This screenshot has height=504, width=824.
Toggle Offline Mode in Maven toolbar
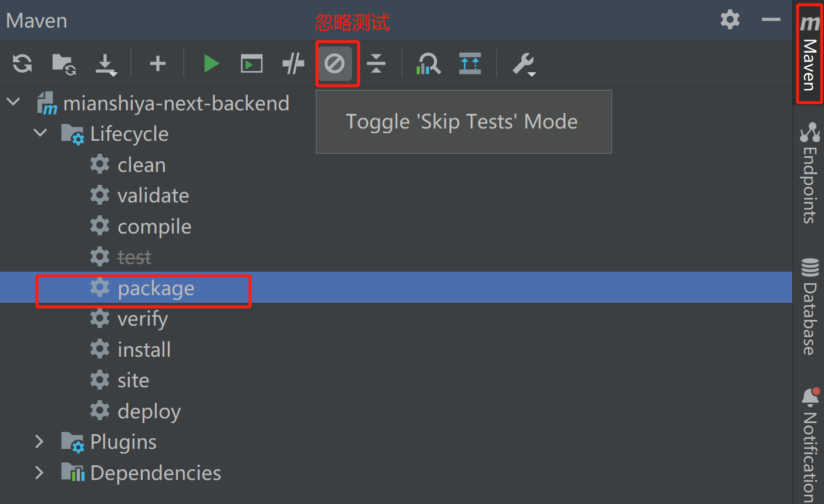point(293,63)
